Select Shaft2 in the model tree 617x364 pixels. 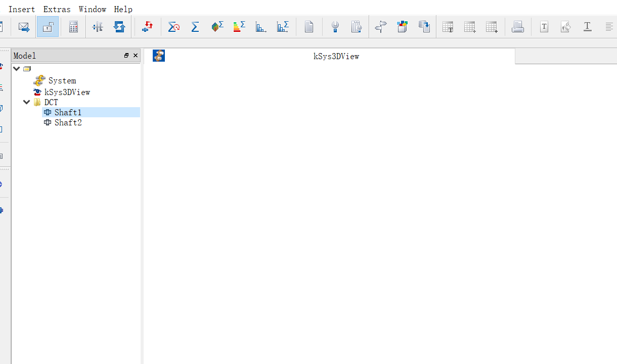pos(68,122)
